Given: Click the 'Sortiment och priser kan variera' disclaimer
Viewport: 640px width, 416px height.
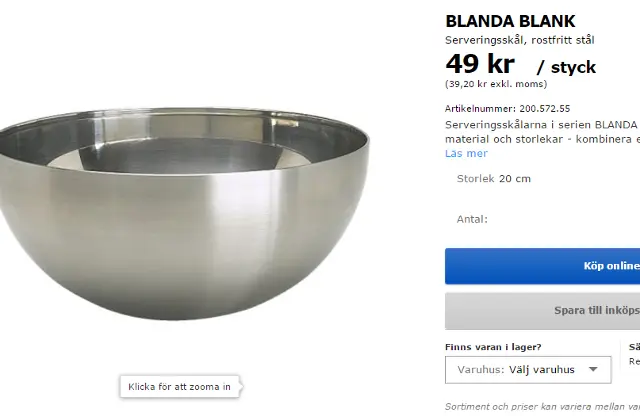Looking at the screenshot, I should point(540,407).
